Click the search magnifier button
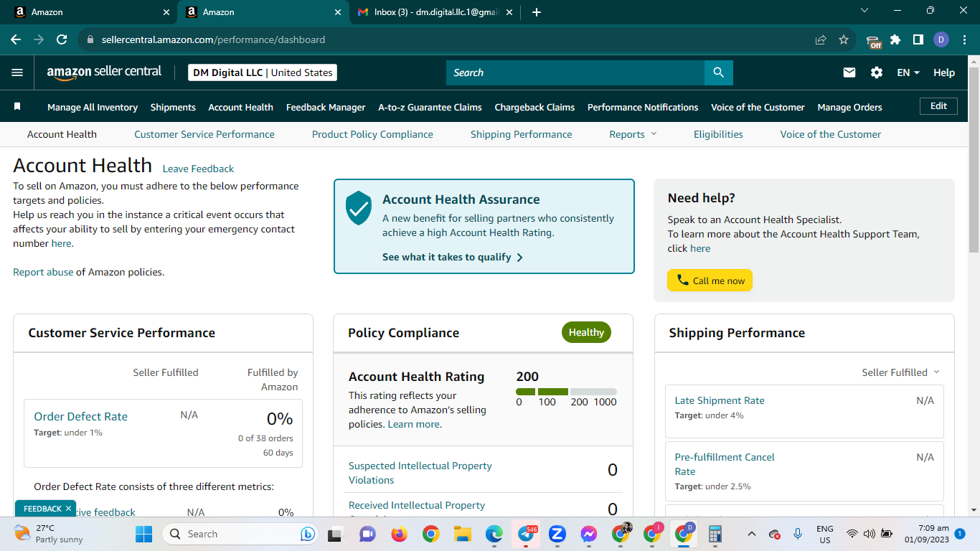This screenshot has height=551, width=980. point(718,72)
